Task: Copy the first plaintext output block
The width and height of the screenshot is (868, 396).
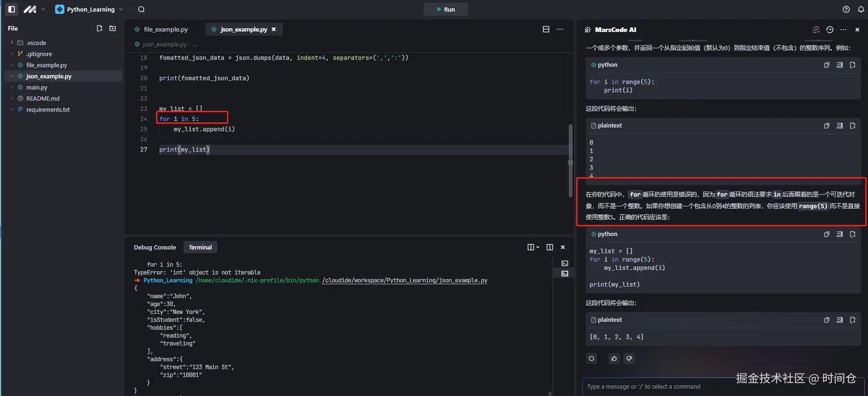Action: tap(827, 126)
